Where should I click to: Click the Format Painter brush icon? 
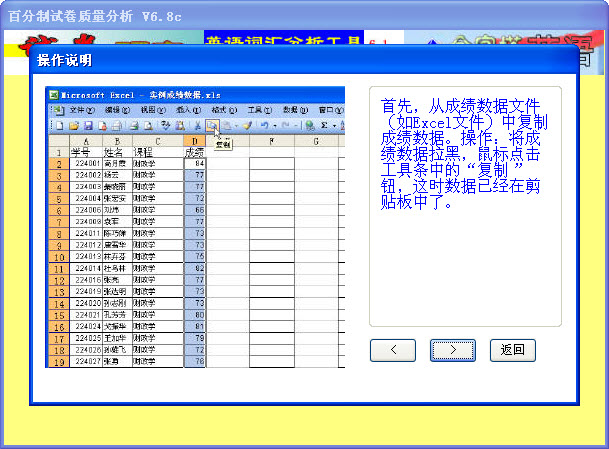248,125
